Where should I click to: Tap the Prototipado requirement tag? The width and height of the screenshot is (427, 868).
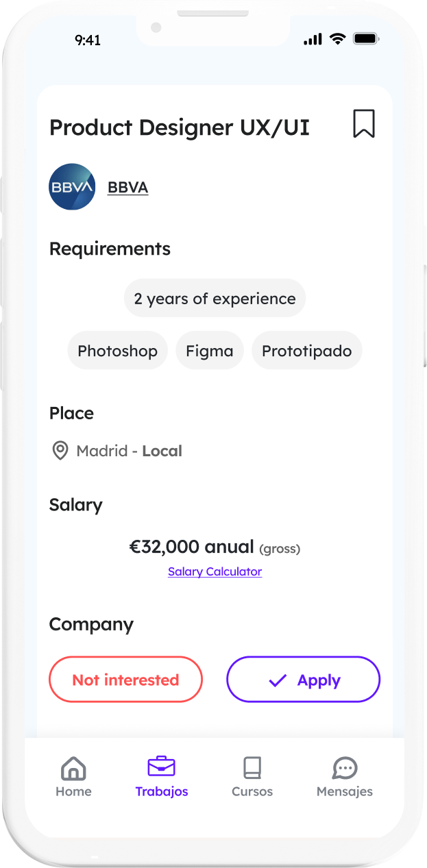[x=306, y=351]
